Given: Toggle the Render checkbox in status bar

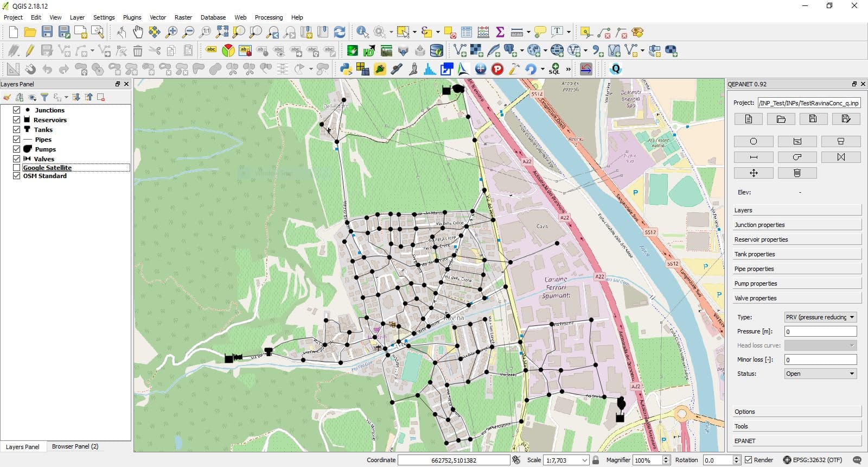Looking at the screenshot, I should coord(749,460).
